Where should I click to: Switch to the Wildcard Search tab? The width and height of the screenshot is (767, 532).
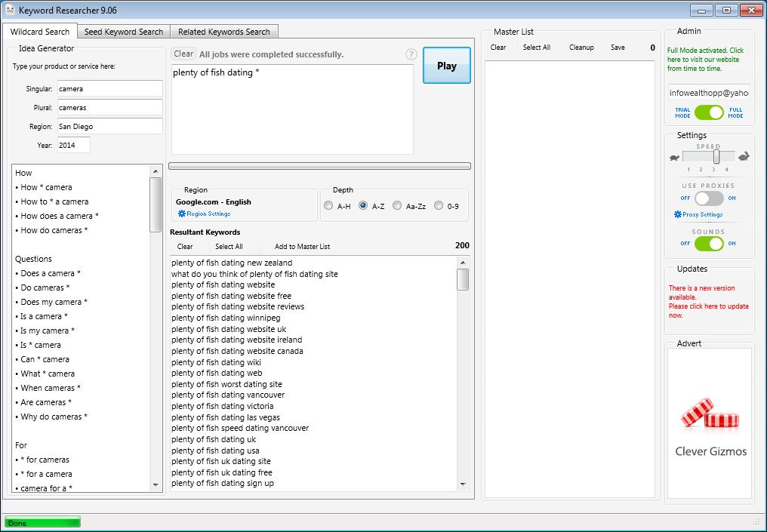(39, 31)
